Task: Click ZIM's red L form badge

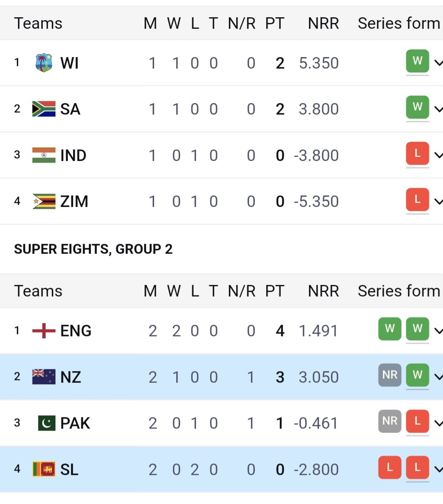Action: (417, 199)
